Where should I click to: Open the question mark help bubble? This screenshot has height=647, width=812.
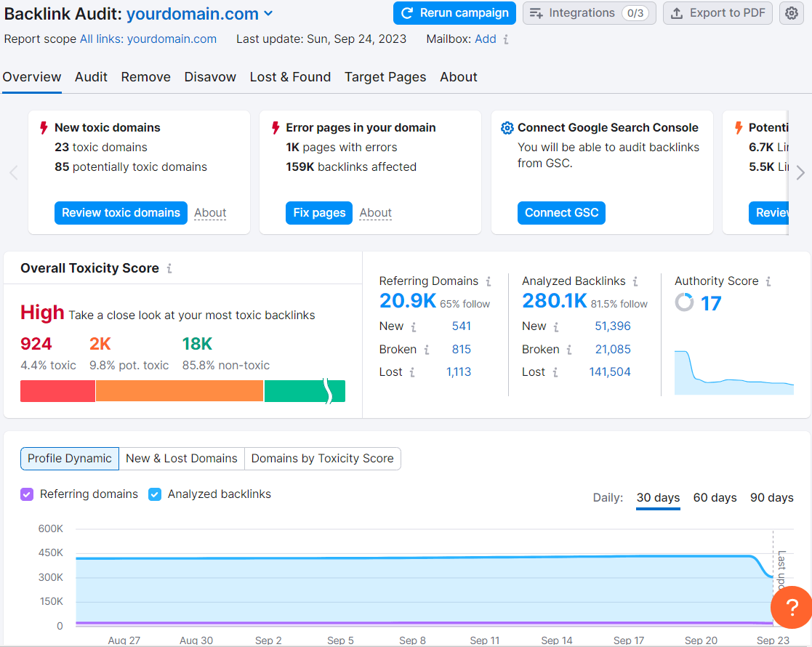(x=791, y=608)
